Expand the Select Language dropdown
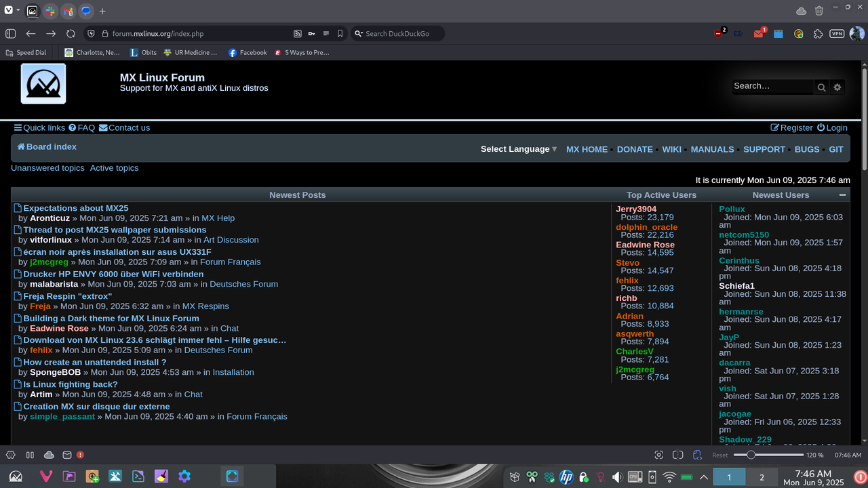Viewport: 868px width, 488px height. coord(519,149)
